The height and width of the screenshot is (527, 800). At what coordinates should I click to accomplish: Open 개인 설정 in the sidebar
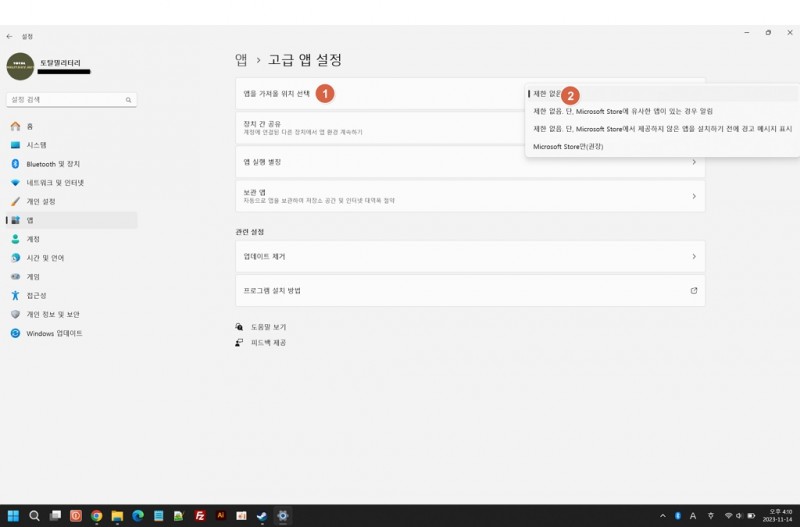coord(71,202)
